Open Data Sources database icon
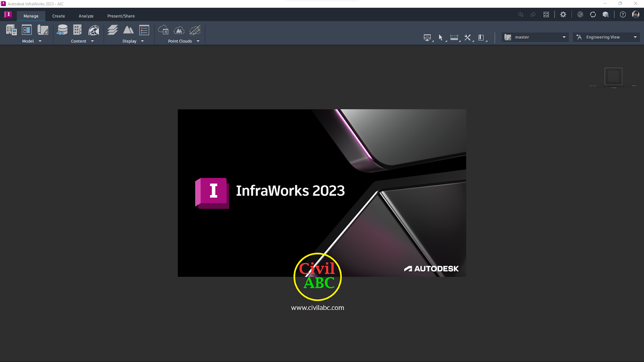644x362 pixels. (62, 30)
